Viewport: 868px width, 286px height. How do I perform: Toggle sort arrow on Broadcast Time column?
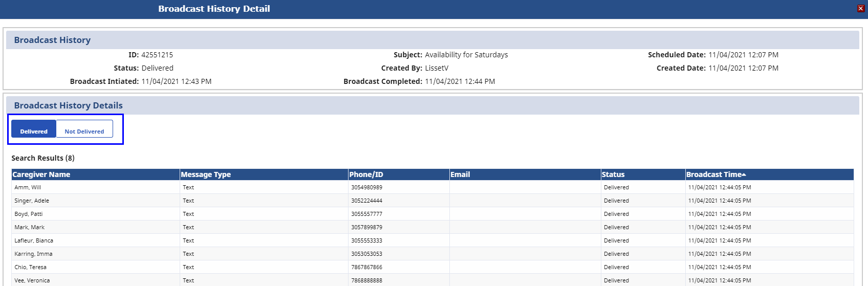click(x=744, y=174)
